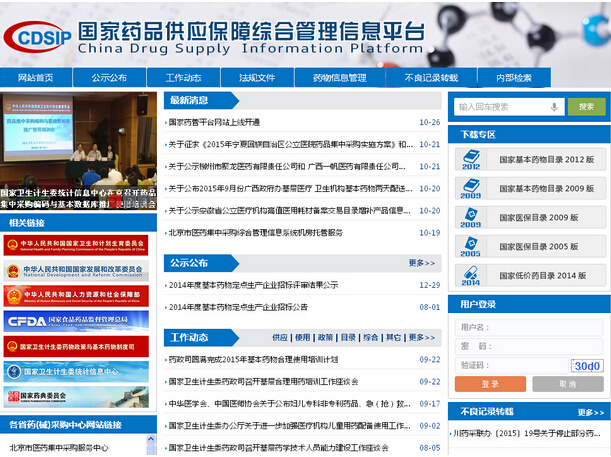The height and width of the screenshot is (457, 611).
Task: Open the 国家卫生计生委办公厅 children's medication article
Action: pos(290,426)
